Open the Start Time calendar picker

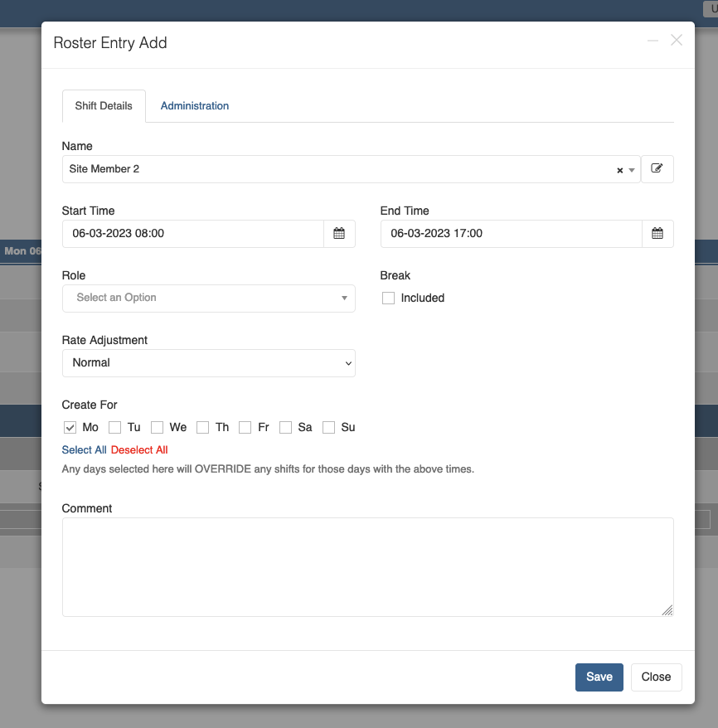click(x=339, y=234)
